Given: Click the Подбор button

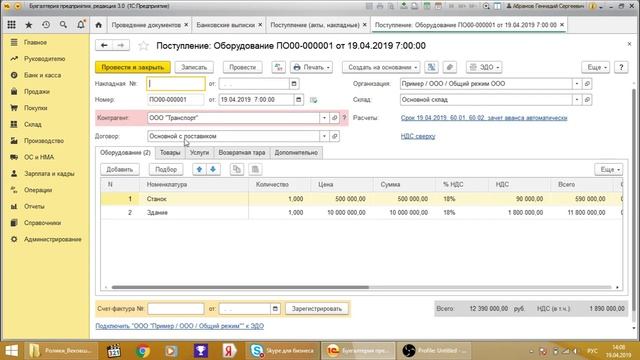Looking at the screenshot, I should coord(166,169).
